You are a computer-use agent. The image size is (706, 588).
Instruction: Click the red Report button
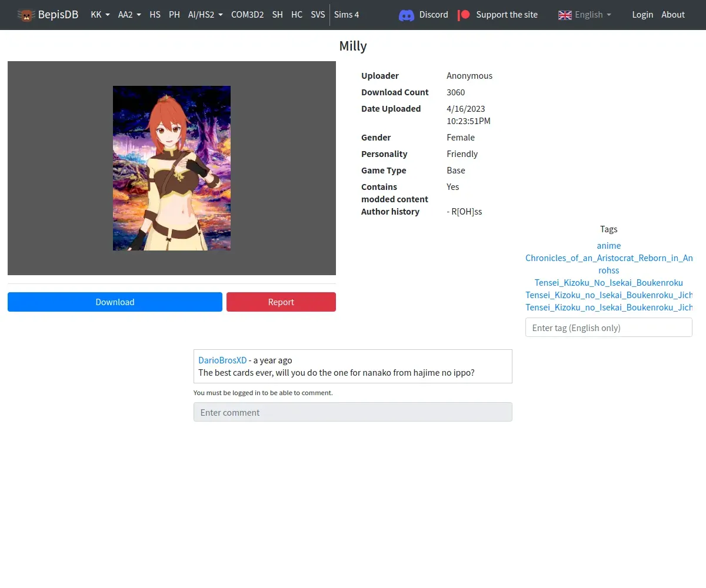[281, 302]
